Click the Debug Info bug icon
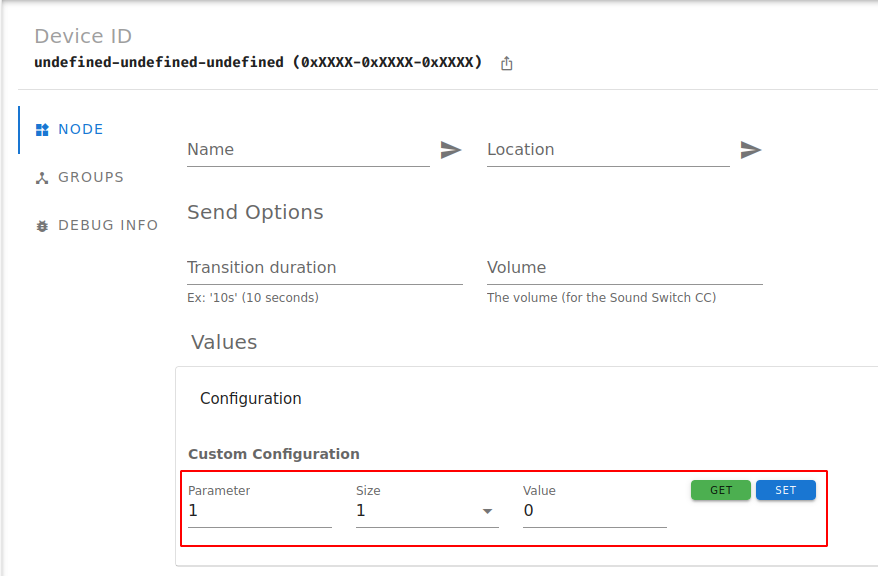This screenshot has width=878, height=576. 42,226
